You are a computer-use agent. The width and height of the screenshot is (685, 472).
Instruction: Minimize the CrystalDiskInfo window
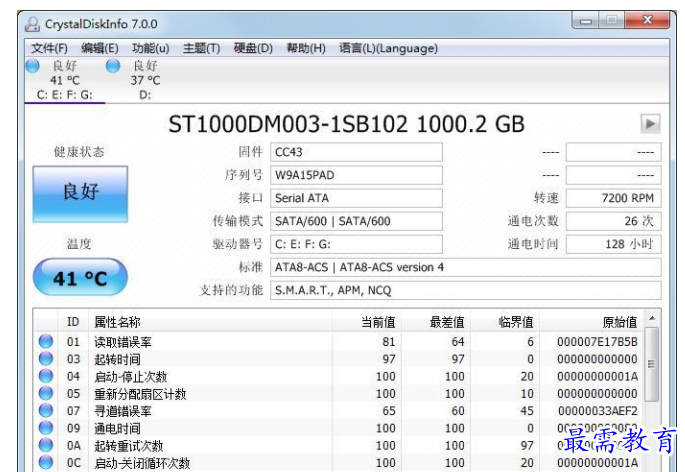586,21
